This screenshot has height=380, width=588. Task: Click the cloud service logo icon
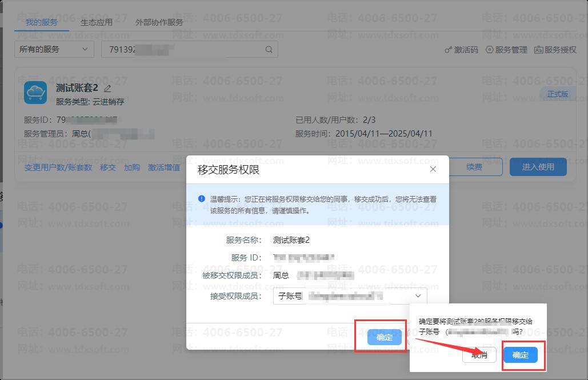pyautogui.click(x=35, y=92)
